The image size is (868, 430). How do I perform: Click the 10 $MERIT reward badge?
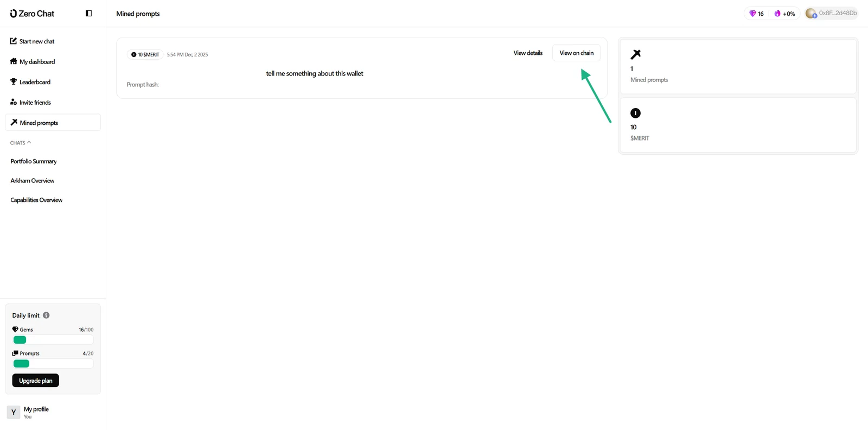145,54
